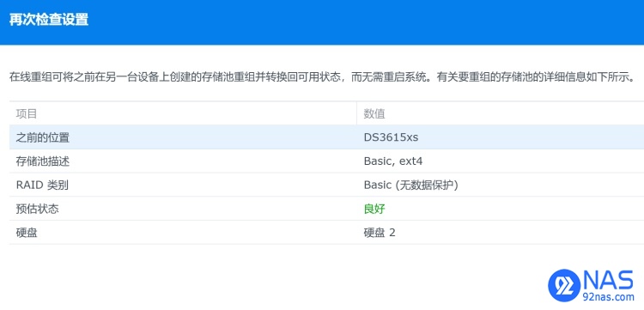Click the 硬盘 2 value cell
Screen dimensions: 644x310
tap(380, 233)
